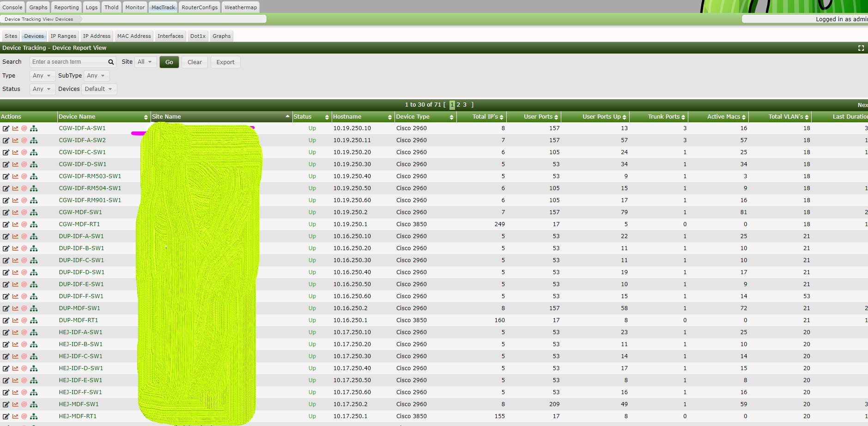
Task: View graphs icon for CGW-IDF-A-SW2
Action: (15, 140)
